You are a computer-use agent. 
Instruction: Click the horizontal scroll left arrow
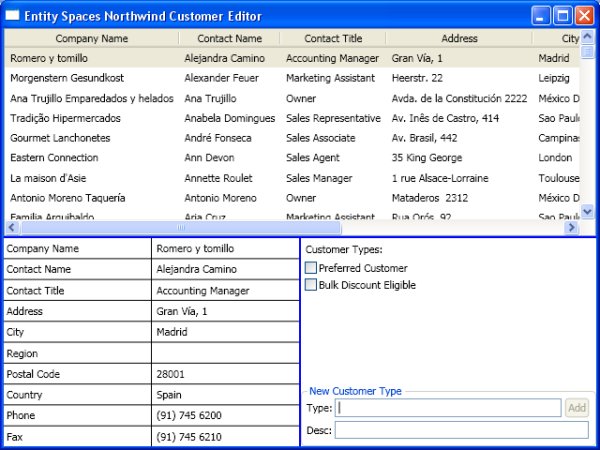pos(11,227)
